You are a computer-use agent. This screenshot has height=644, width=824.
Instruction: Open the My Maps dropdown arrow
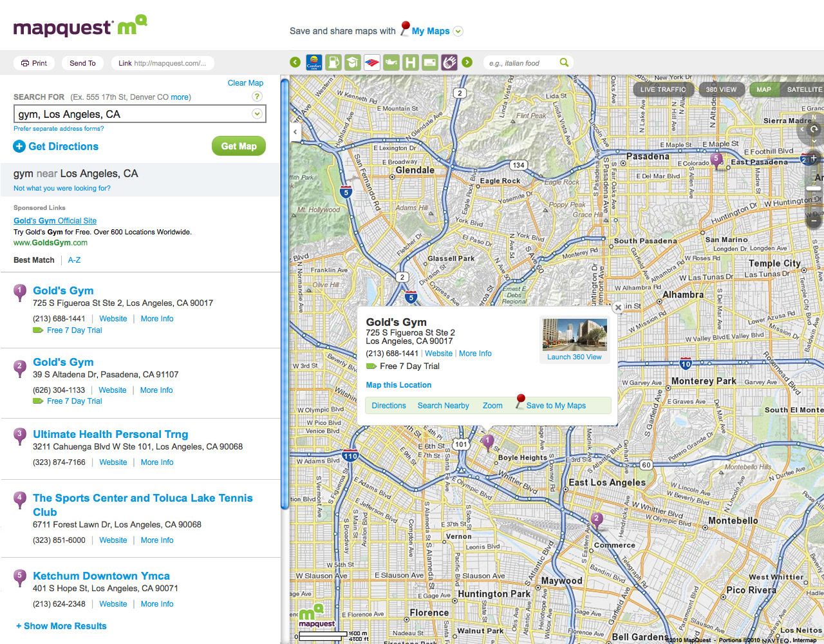pos(458,31)
